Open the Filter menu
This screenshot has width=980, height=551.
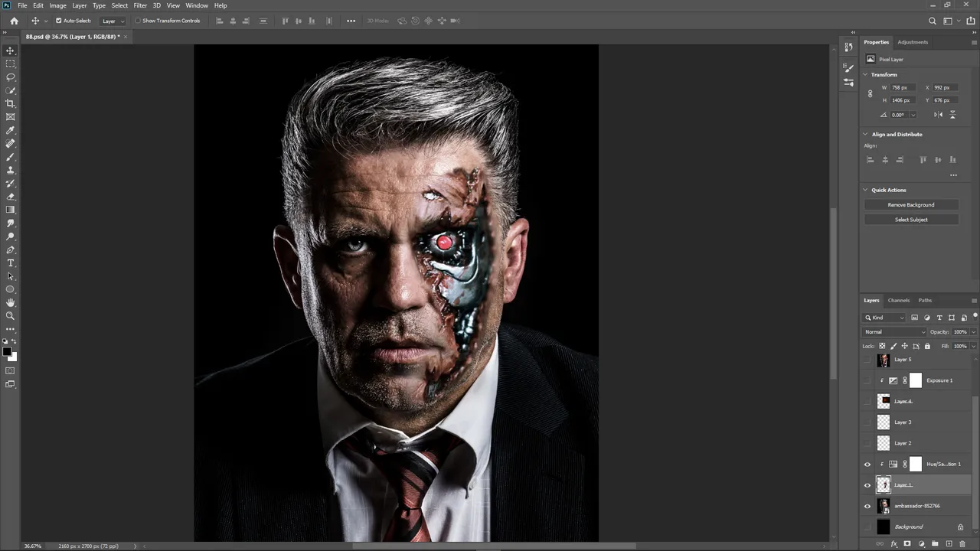pyautogui.click(x=140, y=5)
